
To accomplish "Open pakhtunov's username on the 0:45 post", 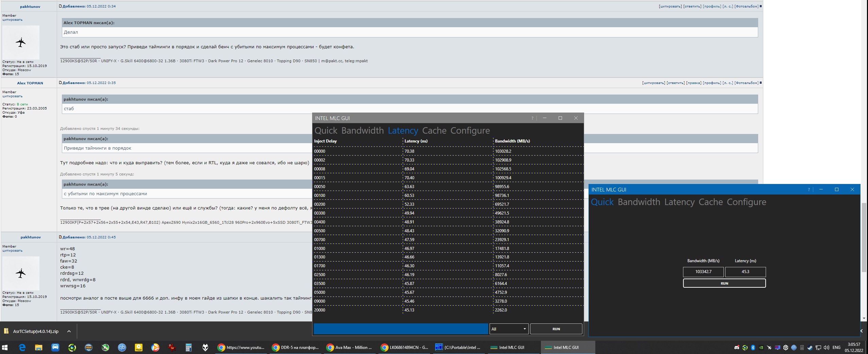I will point(31,237).
